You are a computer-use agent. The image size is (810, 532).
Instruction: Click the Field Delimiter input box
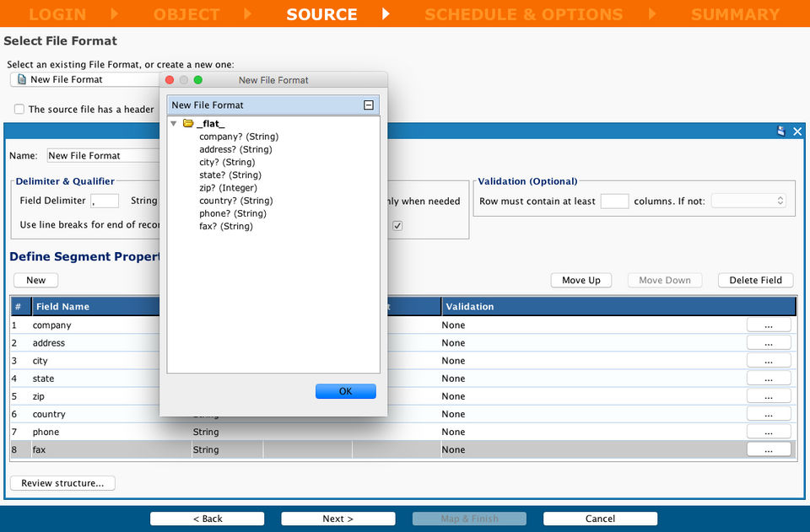point(105,201)
